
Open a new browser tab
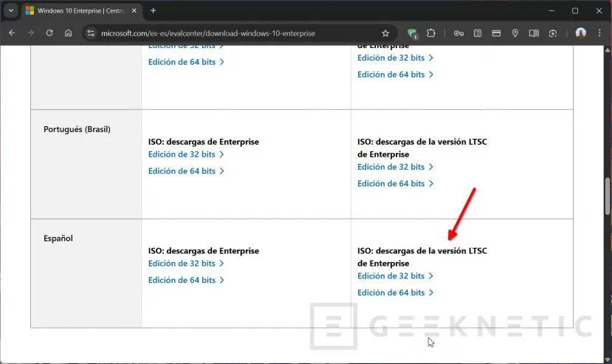[x=153, y=10]
